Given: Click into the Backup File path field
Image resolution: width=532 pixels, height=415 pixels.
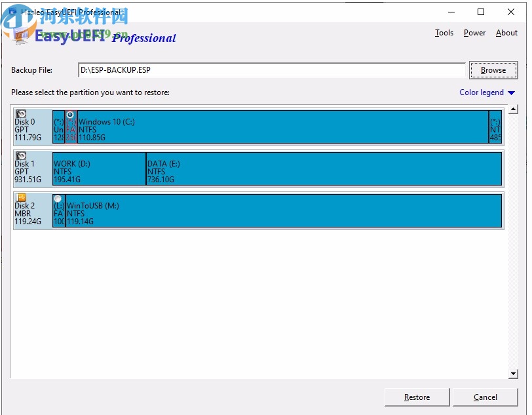Looking at the screenshot, I should tap(271, 70).
